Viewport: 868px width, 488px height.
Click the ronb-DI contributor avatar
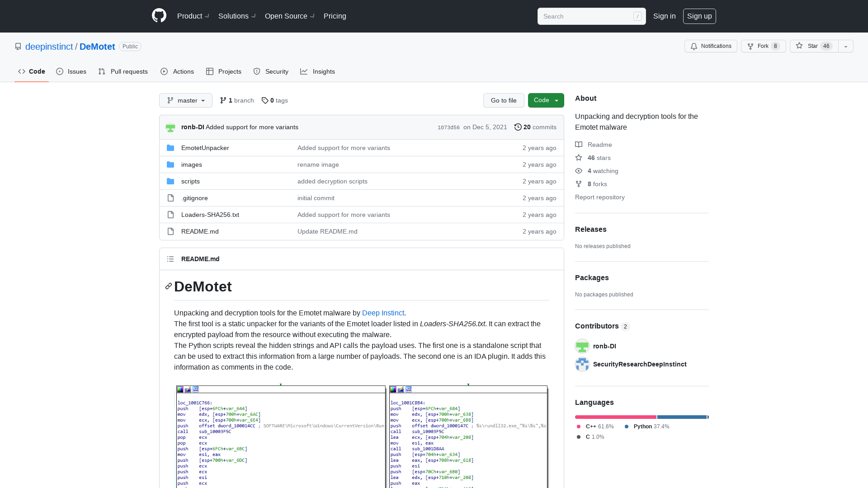coord(582,346)
